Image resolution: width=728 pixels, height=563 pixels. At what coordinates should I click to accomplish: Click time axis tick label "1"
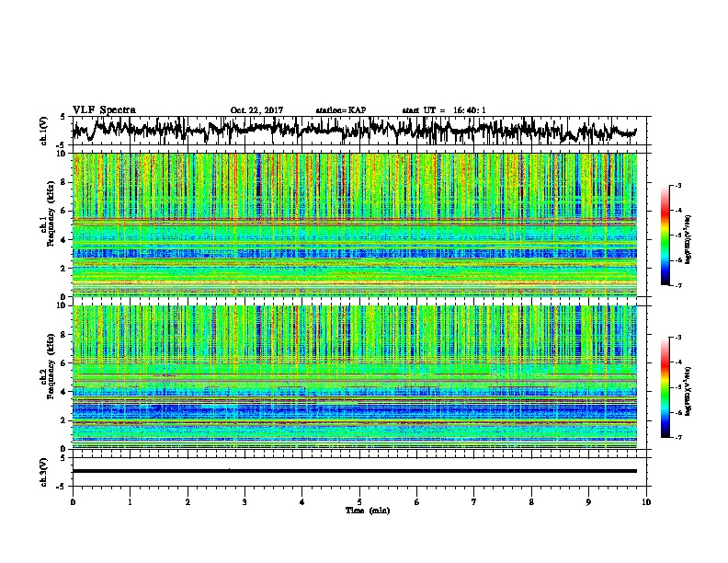pyautogui.click(x=130, y=502)
